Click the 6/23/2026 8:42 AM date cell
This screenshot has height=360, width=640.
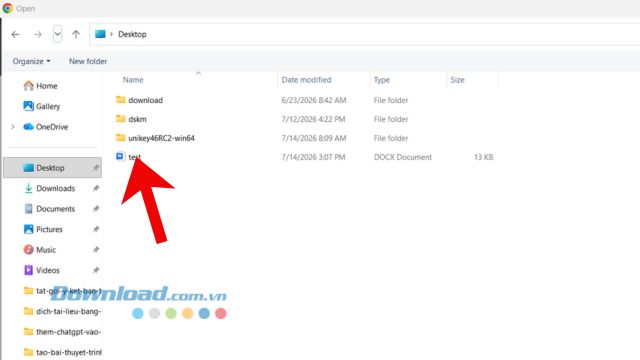(313, 100)
